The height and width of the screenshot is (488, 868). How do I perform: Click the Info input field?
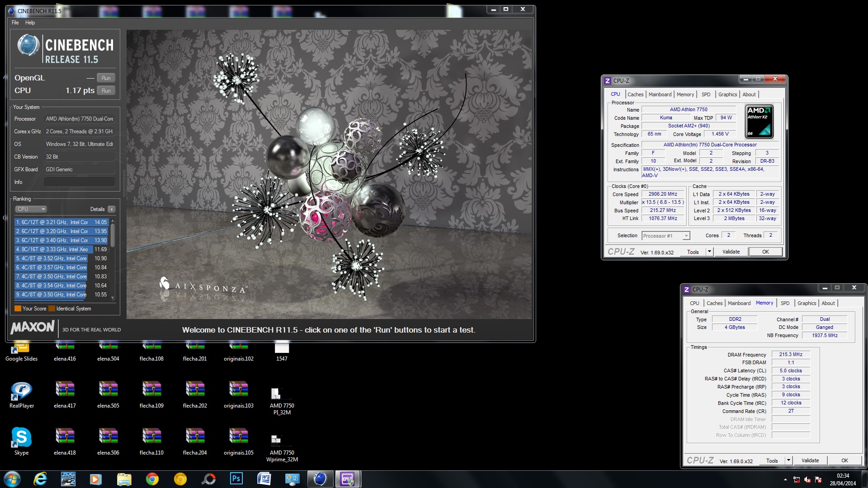click(80, 182)
